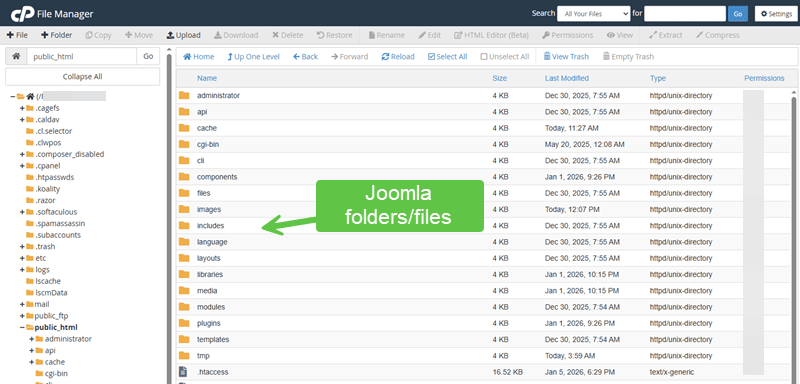Click the Collapse All button

pos(83,76)
